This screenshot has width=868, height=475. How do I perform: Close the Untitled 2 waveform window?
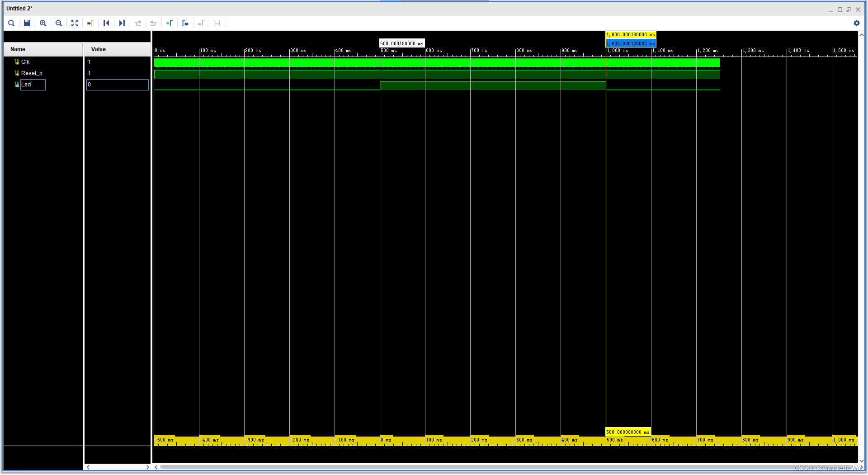[x=858, y=9]
